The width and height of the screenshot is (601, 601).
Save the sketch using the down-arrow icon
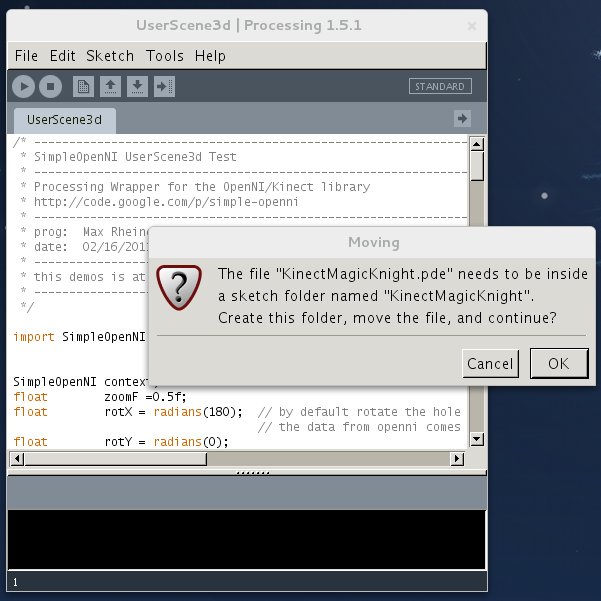click(x=137, y=87)
